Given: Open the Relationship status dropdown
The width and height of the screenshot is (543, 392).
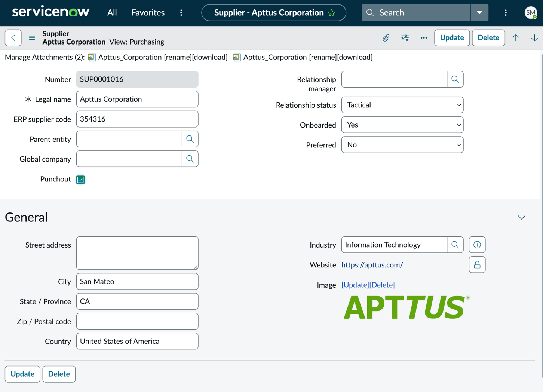Looking at the screenshot, I should click(x=402, y=105).
